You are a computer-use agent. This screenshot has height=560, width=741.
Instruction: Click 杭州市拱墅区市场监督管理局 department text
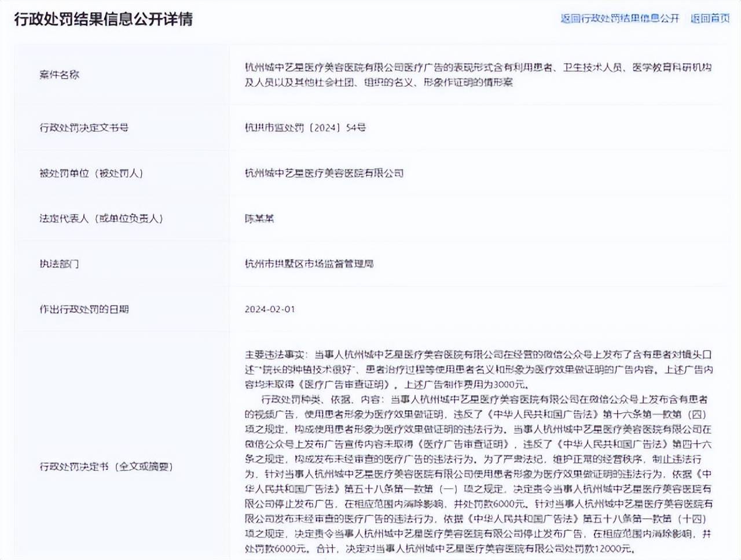click(x=309, y=264)
